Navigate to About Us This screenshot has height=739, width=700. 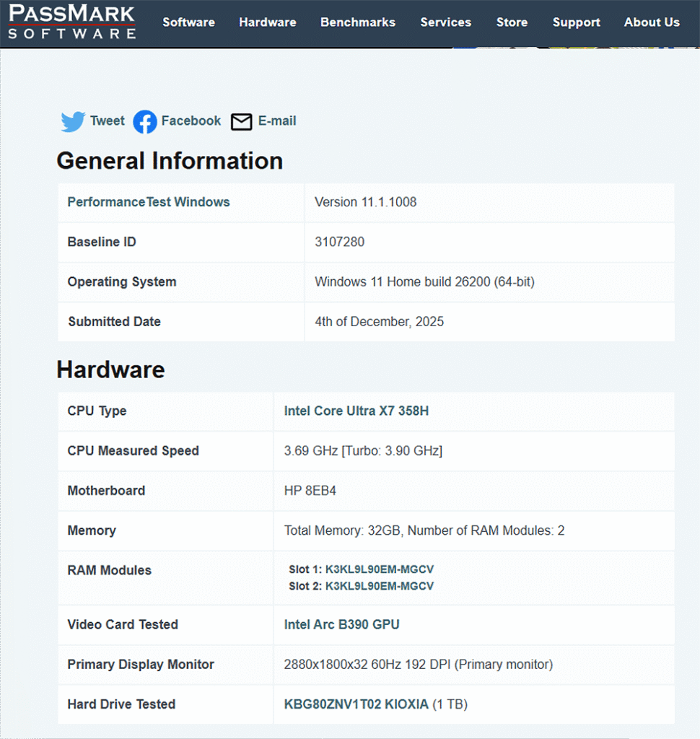(652, 22)
